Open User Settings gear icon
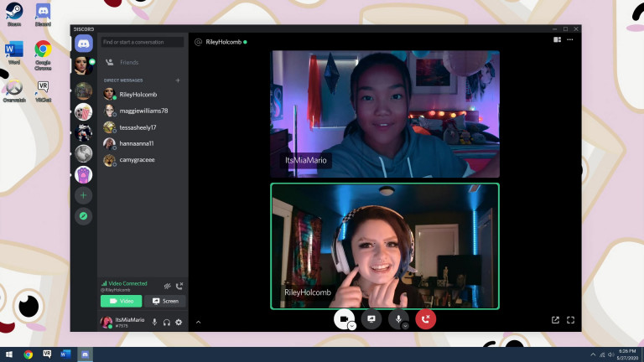The height and width of the screenshot is (362, 644). tap(179, 322)
